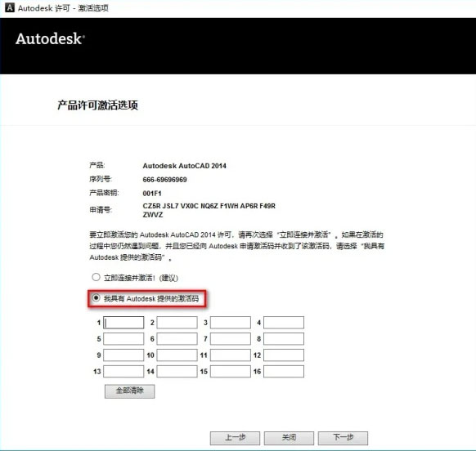Click the Autodesk logo in the banner

[50, 39]
